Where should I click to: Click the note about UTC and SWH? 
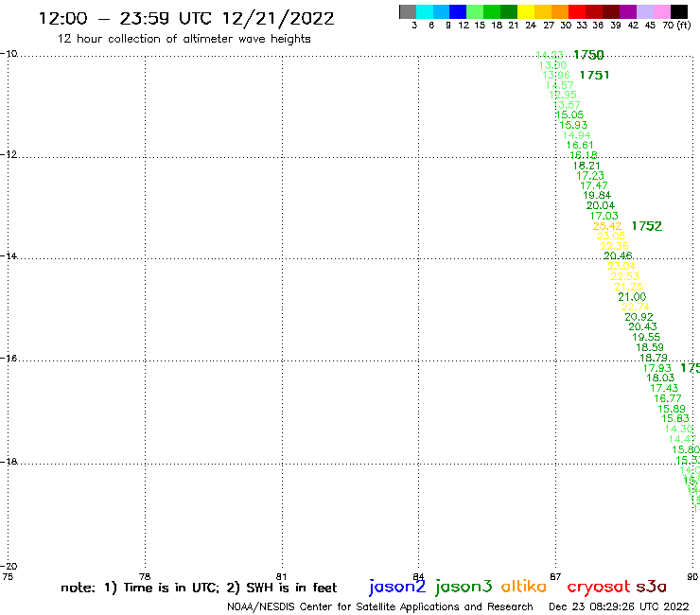[x=199, y=588]
